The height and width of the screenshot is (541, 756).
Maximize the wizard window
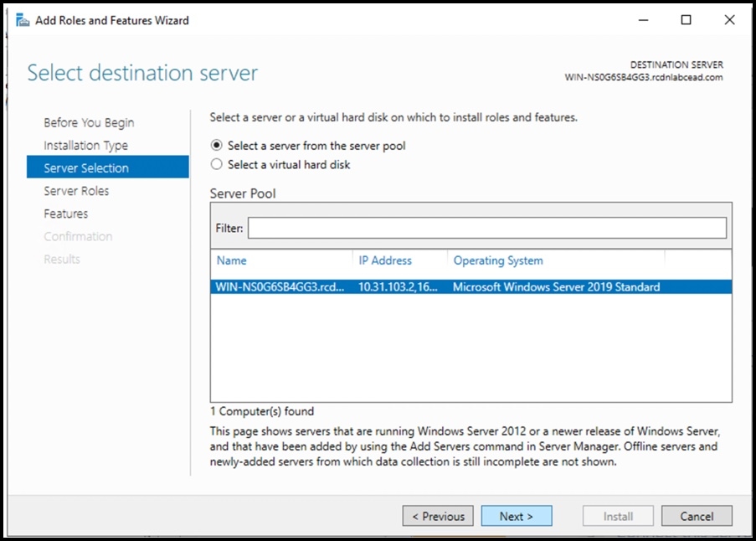(686, 20)
